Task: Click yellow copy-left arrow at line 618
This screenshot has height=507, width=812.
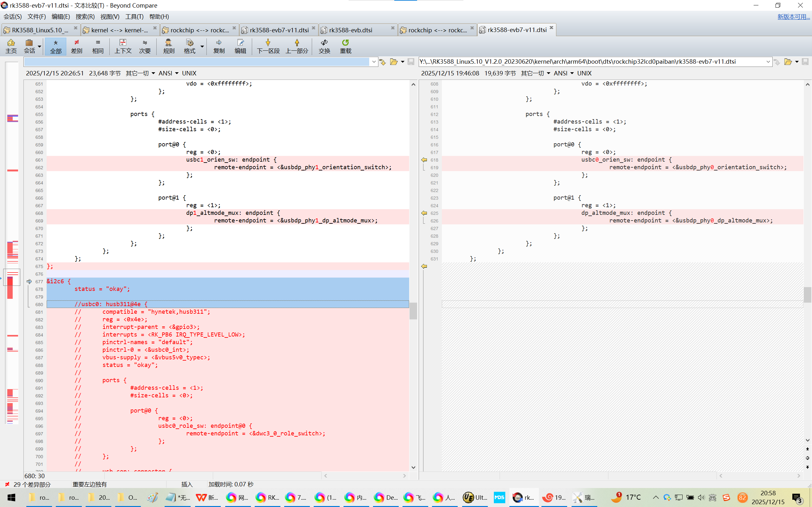Action: pos(424,160)
